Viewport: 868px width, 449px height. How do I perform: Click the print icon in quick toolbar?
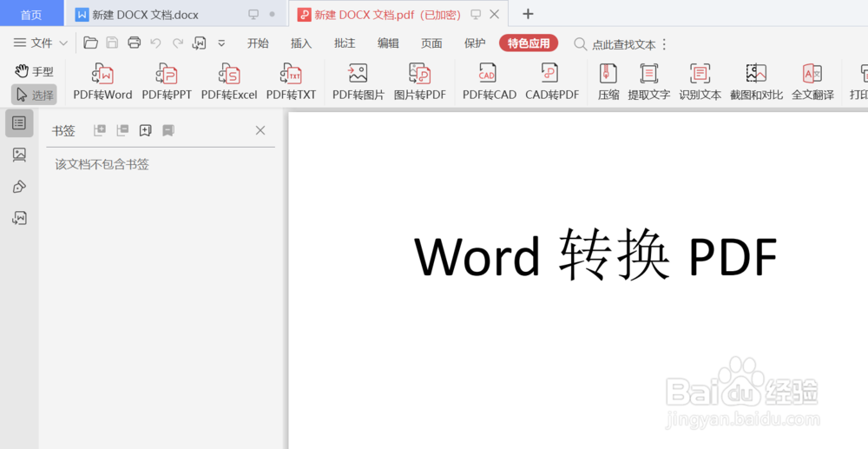click(134, 43)
